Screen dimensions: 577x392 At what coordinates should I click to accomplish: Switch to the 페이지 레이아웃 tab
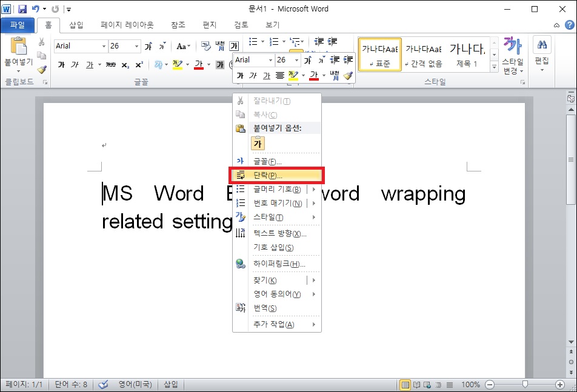click(127, 25)
